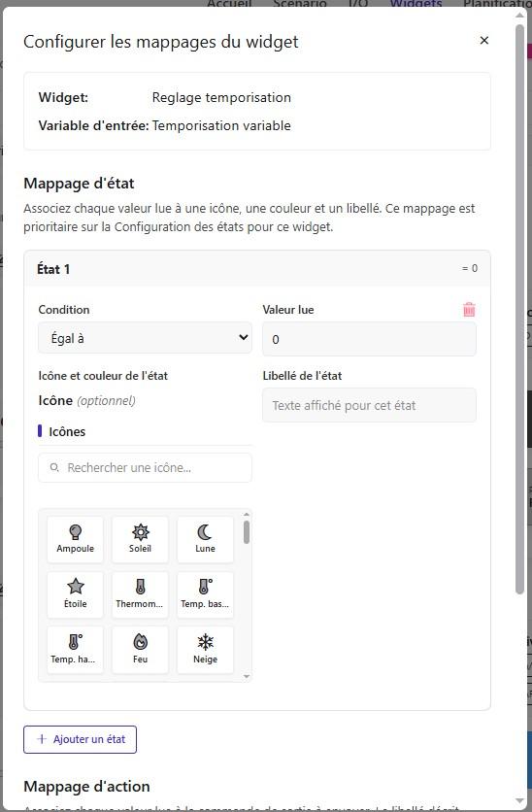Pick the Neige snowflake icon

[x=205, y=650]
